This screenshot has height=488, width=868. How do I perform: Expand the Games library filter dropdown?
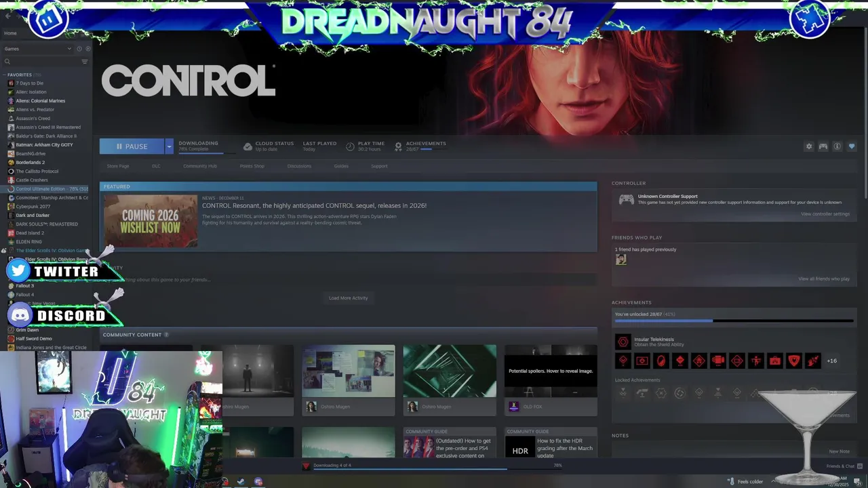pos(37,49)
